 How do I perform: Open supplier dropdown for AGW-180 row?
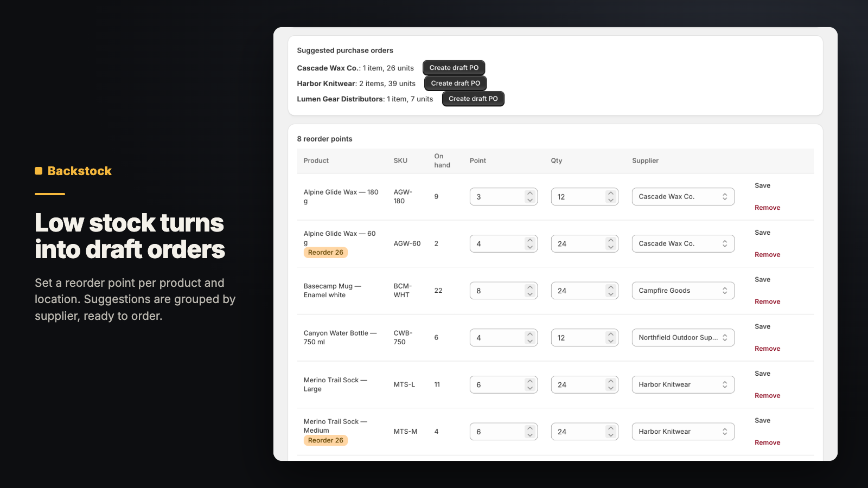coord(683,197)
